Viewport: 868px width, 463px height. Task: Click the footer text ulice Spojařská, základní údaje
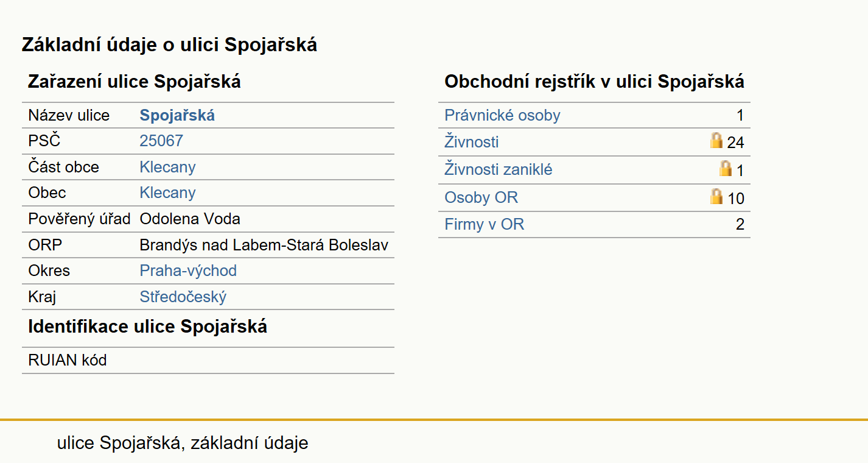pyautogui.click(x=183, y=443)
